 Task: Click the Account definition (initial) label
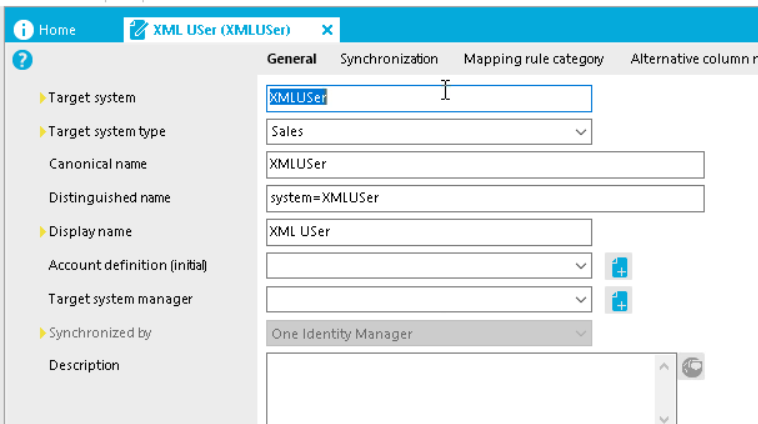[x=128, y=265]
